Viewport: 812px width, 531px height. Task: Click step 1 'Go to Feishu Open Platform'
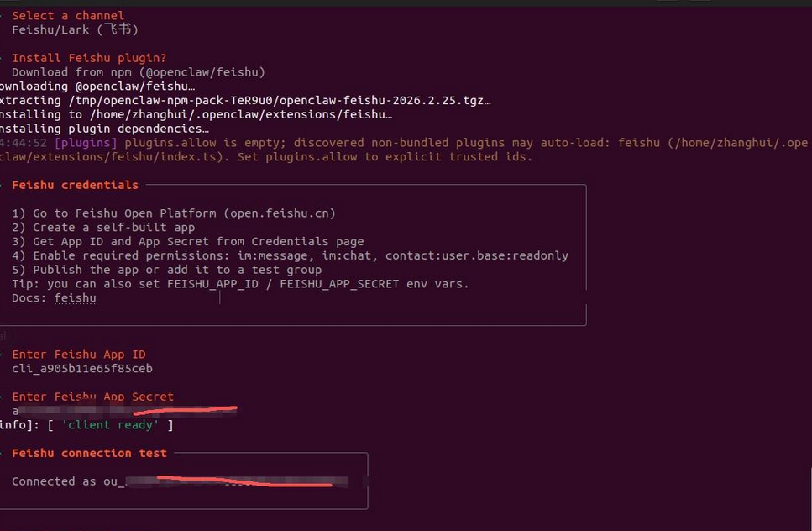pyautogui.click(x=174, y=213)
